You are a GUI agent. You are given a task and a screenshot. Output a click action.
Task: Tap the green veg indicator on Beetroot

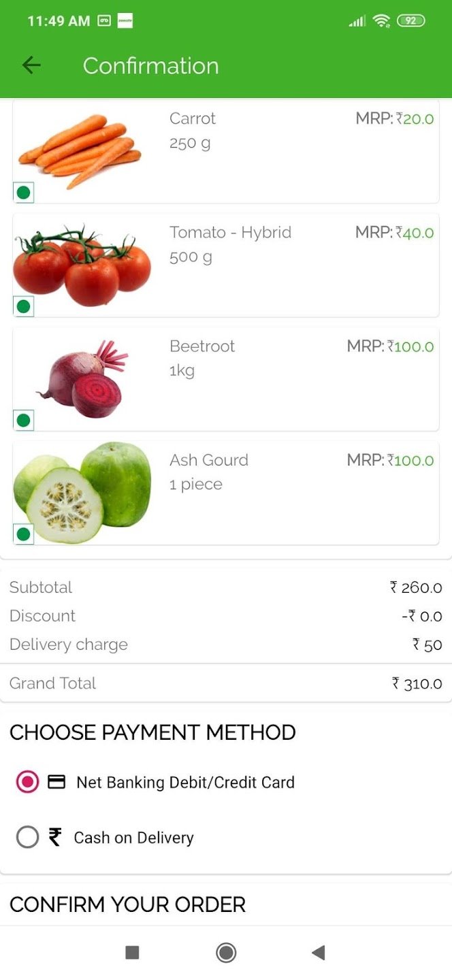(x=23, y=421)
